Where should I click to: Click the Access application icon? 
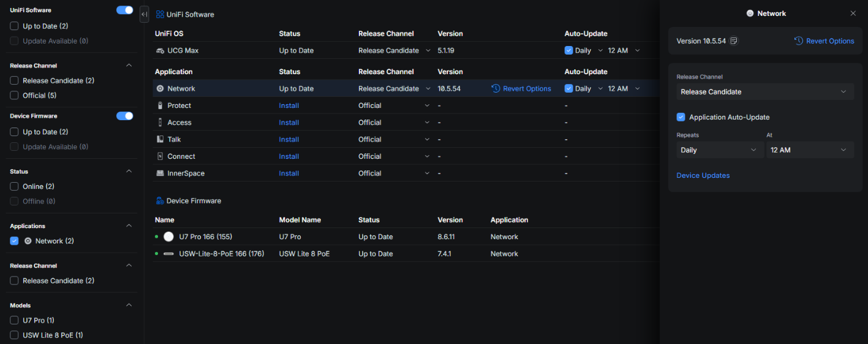(160, 123)
